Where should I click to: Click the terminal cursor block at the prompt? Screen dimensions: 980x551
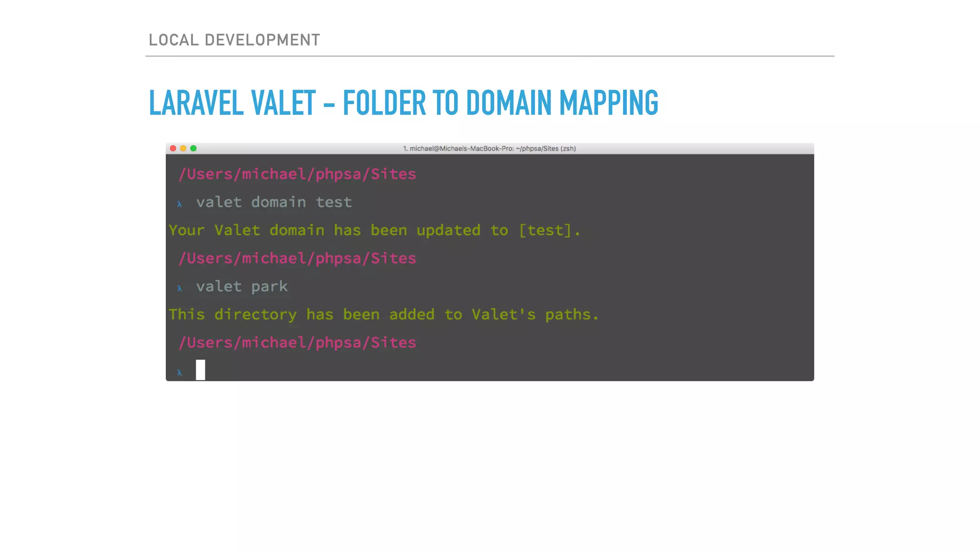(x=200, y=370)
